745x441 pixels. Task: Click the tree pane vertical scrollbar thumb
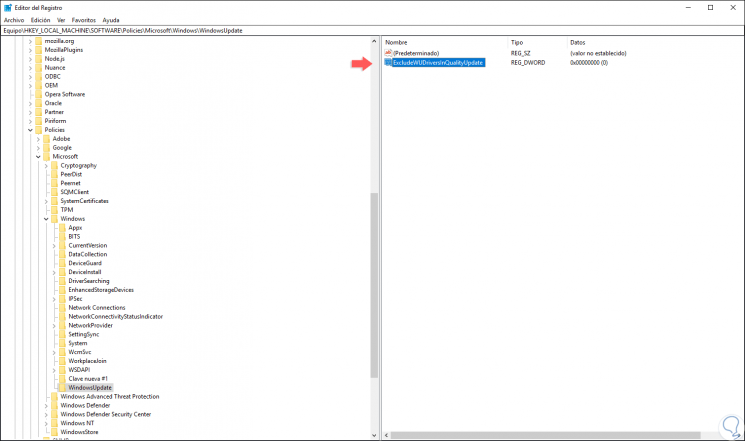click(374, 285)
